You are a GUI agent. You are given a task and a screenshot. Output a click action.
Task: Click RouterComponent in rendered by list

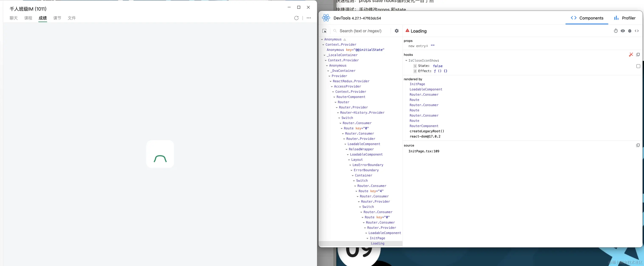(x=424, y=126)
